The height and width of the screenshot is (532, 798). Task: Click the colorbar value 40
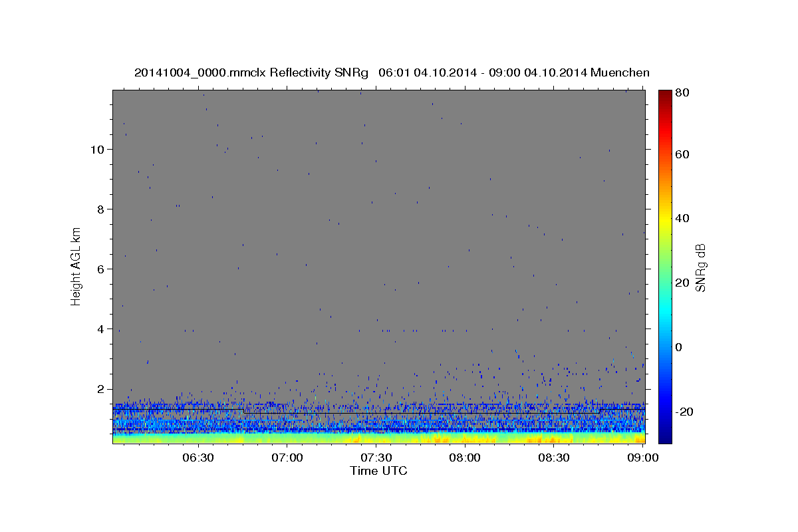[681, 218]
